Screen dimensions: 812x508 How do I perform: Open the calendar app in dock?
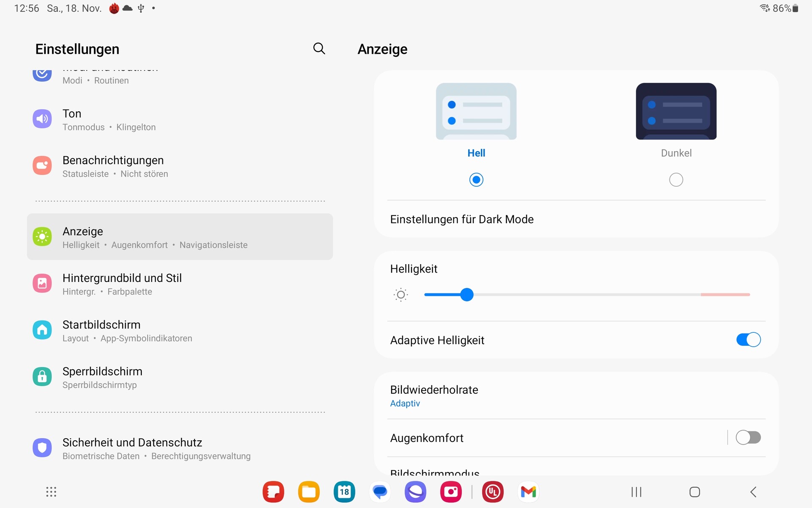[344, 492]
